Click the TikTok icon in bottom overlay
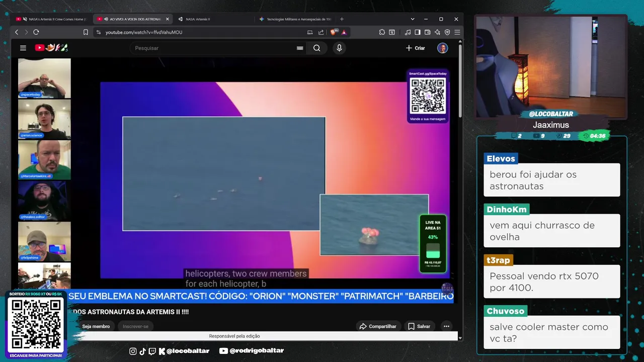 tap(142, 351)
